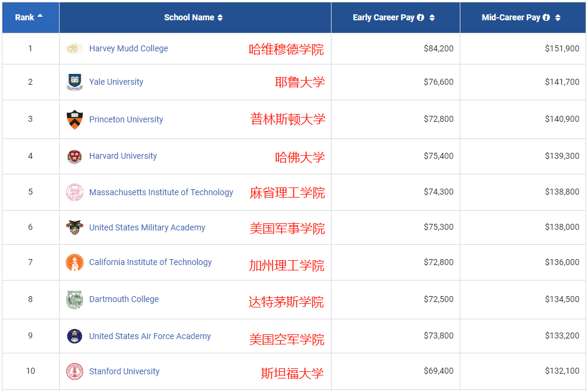Open the Stanford University link
The width and height of the screenshot is (588, 391).
point(124,371)
